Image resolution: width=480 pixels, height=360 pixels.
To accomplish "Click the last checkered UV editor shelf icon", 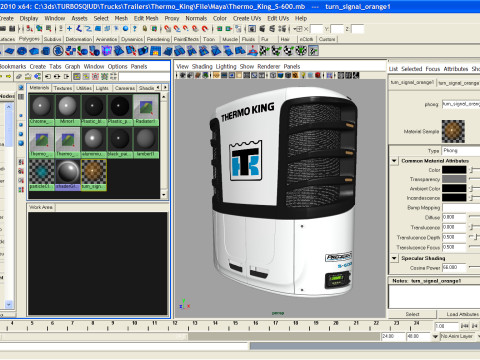I will 313,51.
